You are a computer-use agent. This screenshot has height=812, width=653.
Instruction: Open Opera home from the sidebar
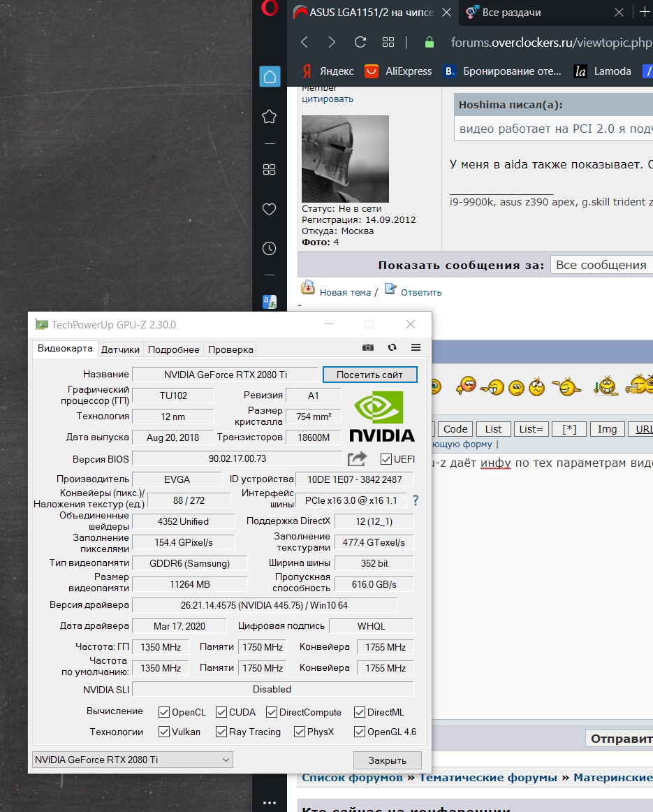(270, 77)
